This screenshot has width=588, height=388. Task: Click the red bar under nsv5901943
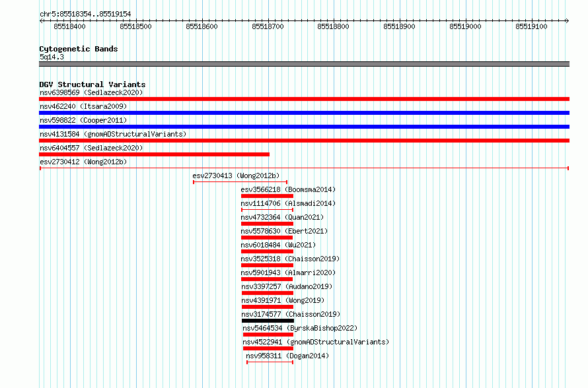[x=267, y=279]
